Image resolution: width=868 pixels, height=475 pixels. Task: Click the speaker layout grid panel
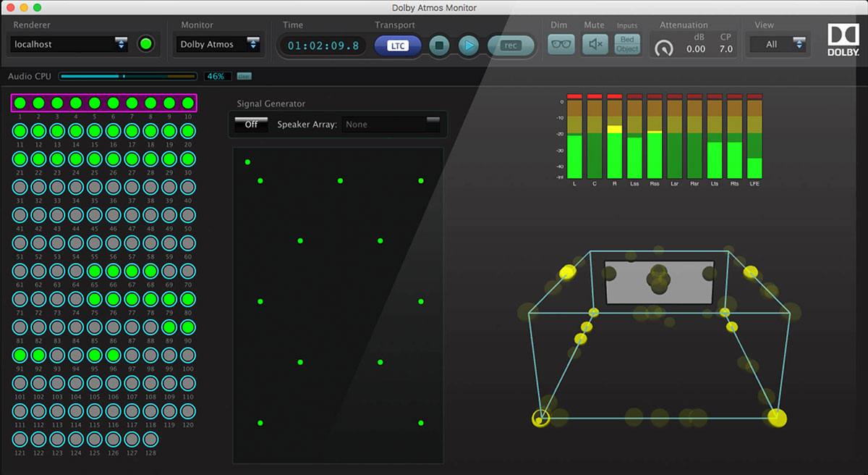tap(339, 305)
